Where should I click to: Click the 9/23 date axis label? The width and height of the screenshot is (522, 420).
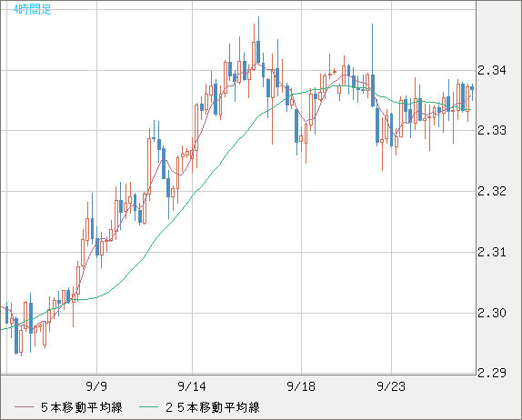click(x=391, y=386)
